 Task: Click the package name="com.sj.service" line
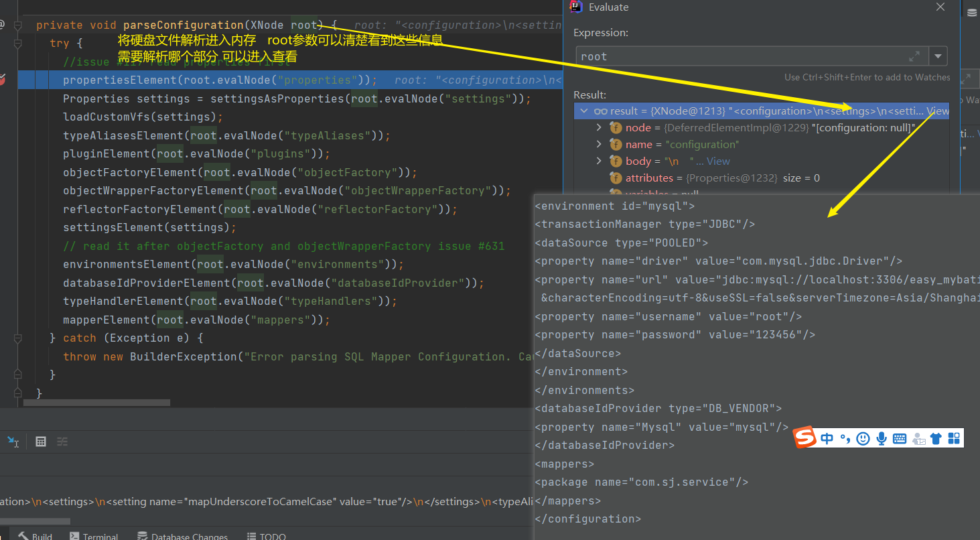pos(642,482)
